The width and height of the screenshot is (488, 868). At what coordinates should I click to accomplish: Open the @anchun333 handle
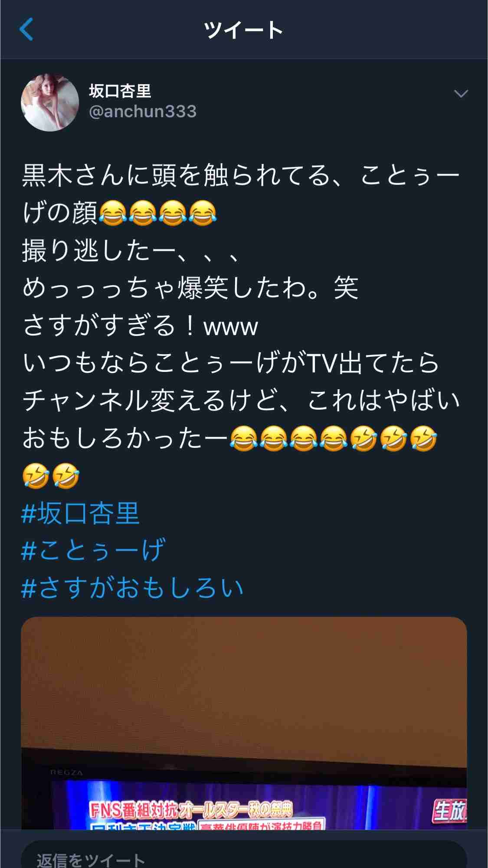[x=143, y=112]
